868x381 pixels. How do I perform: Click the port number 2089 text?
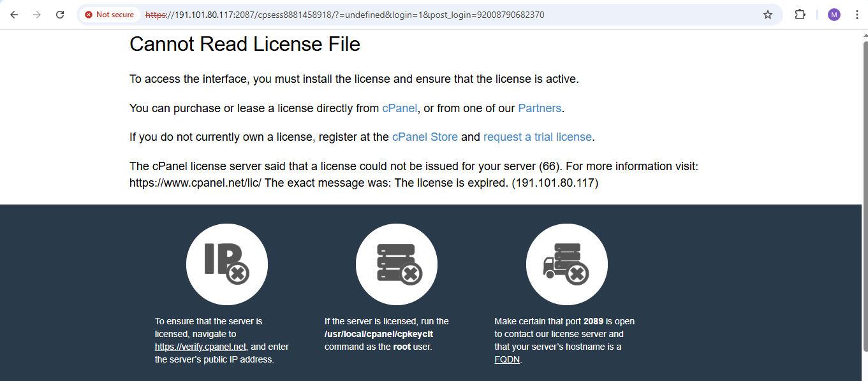[593, 321]
